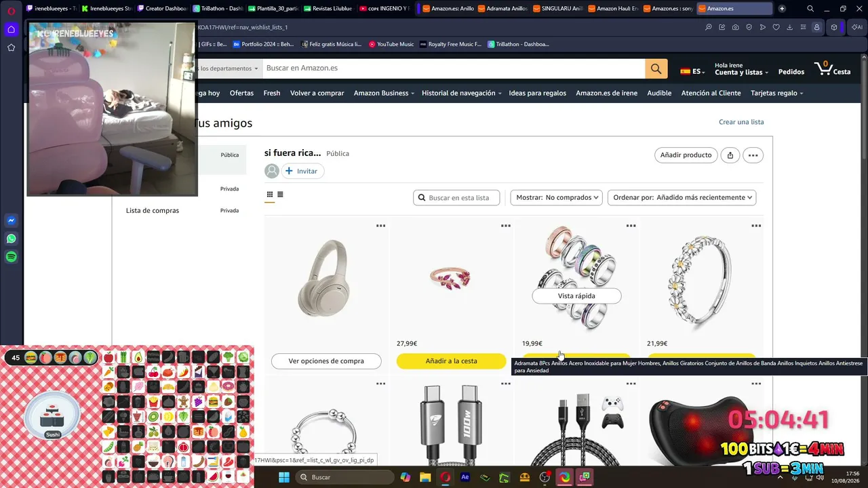This screenshot has width=868, height=488.
Task: Click the rose gold leaf ring image
Action: (451, 277)
